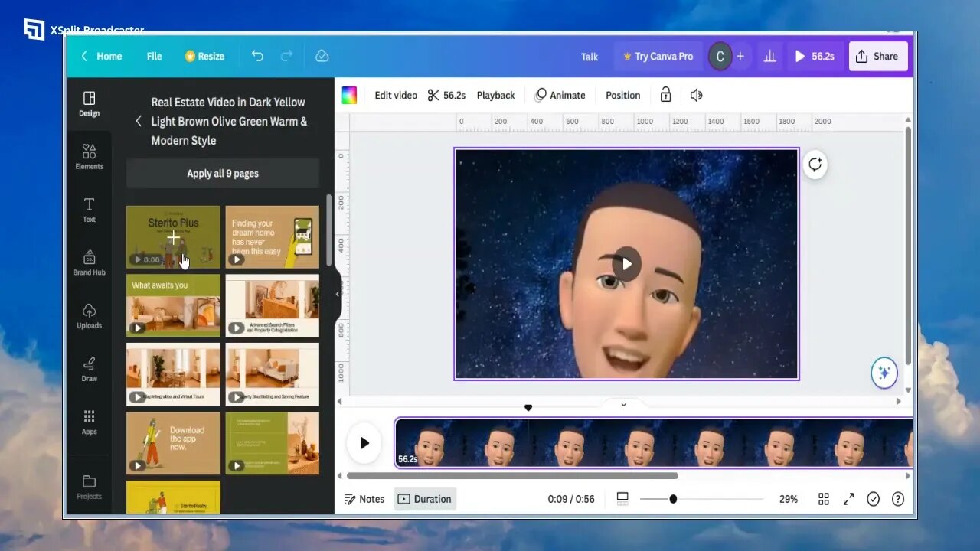Check cloud save status icon
The height and width of the screenshot is (551, 980).
322,56
